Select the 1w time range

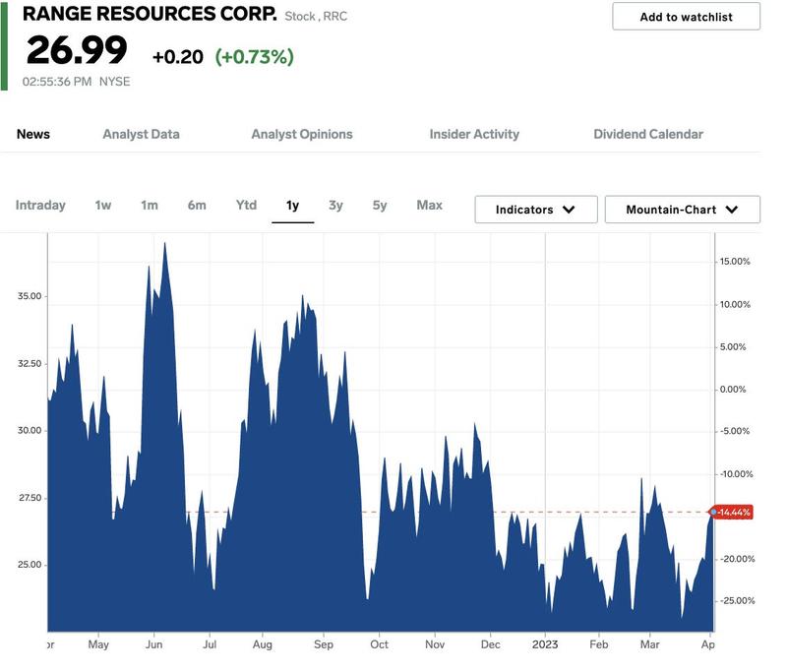pyautogui.click(x=103, y=205)
